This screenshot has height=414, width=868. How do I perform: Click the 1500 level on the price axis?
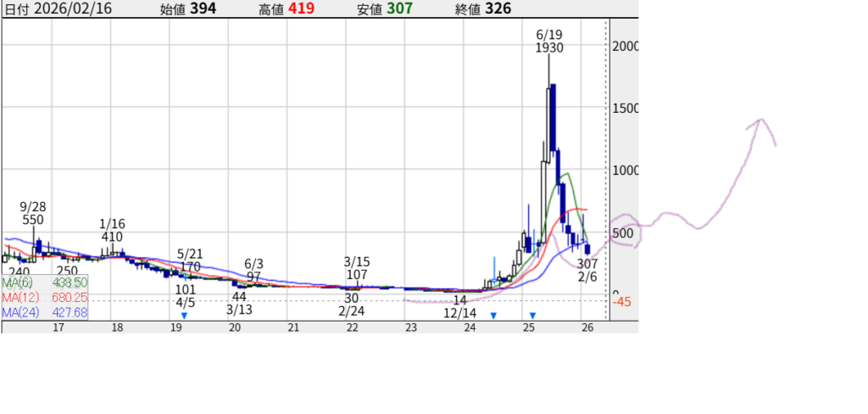(626, 109)
